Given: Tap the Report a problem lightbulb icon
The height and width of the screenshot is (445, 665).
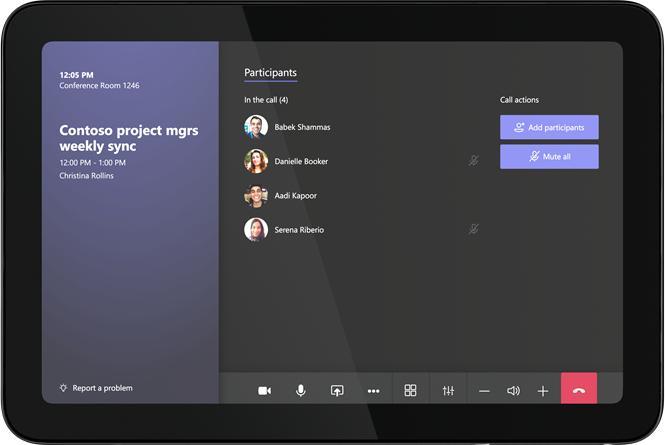Looking at the screenshot, I should click(x=63, y=388).
